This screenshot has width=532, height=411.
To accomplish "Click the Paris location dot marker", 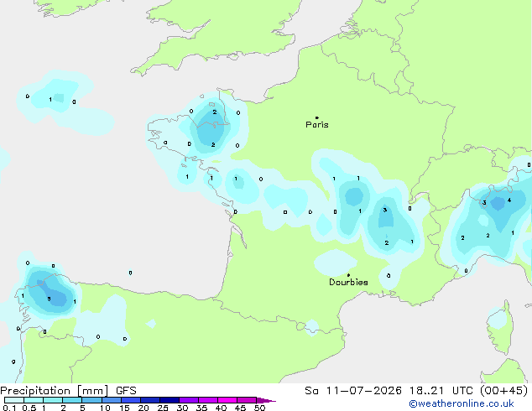I will [x=317, y=117].
